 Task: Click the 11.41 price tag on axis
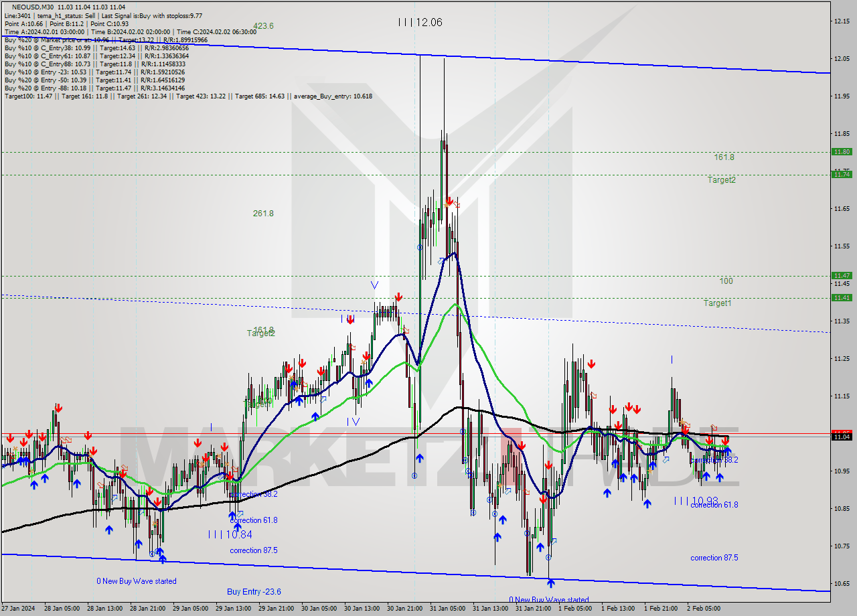click(842, 297)
